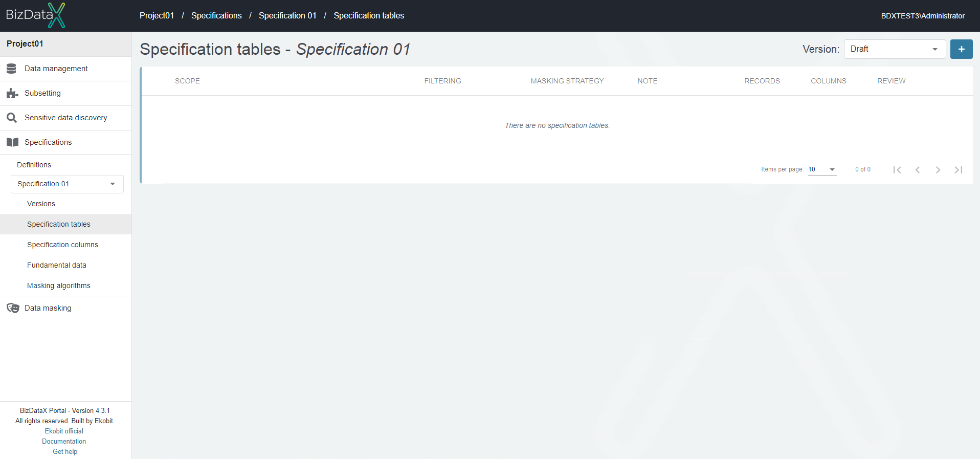980x459 pixels.
Task: Click the BizDataX logo
Action: coord(35,15)
